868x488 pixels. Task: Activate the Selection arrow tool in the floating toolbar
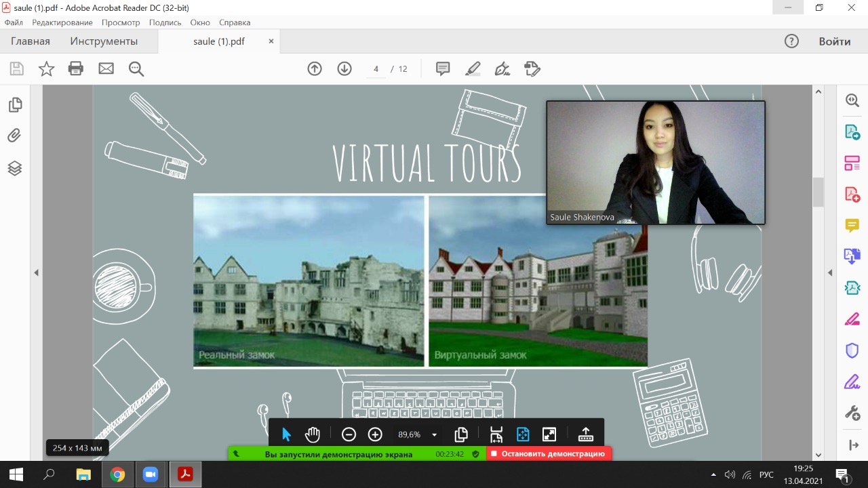[x=286, y=434]
